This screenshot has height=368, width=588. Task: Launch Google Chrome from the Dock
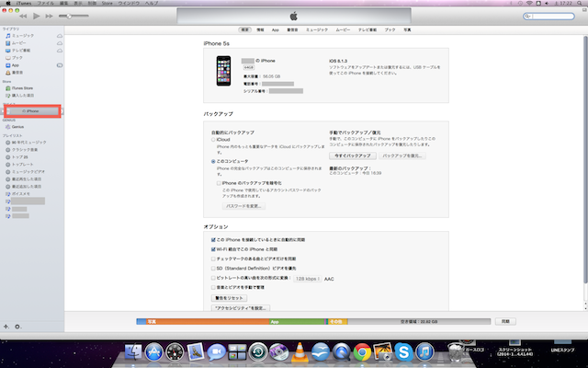[x=362, y=352]
